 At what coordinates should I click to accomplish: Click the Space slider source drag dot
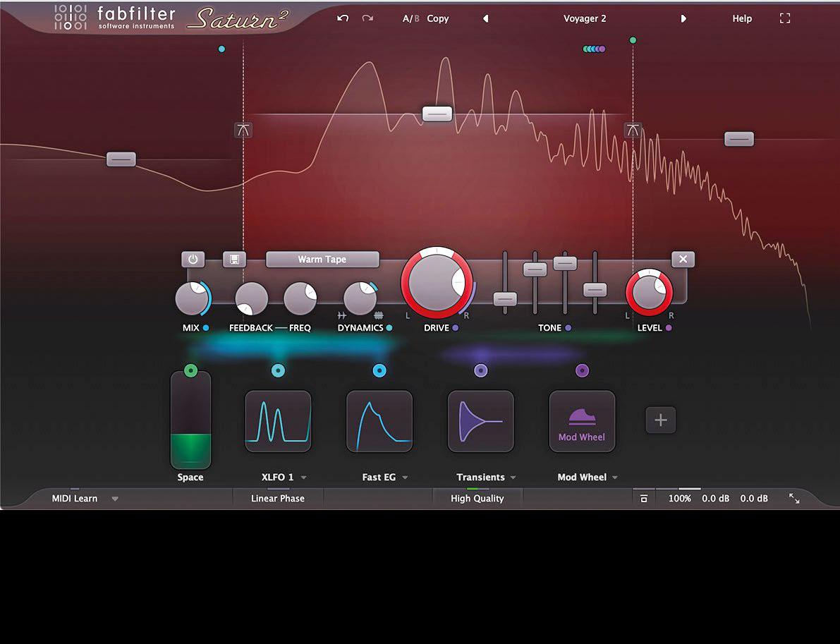point(190,370)
